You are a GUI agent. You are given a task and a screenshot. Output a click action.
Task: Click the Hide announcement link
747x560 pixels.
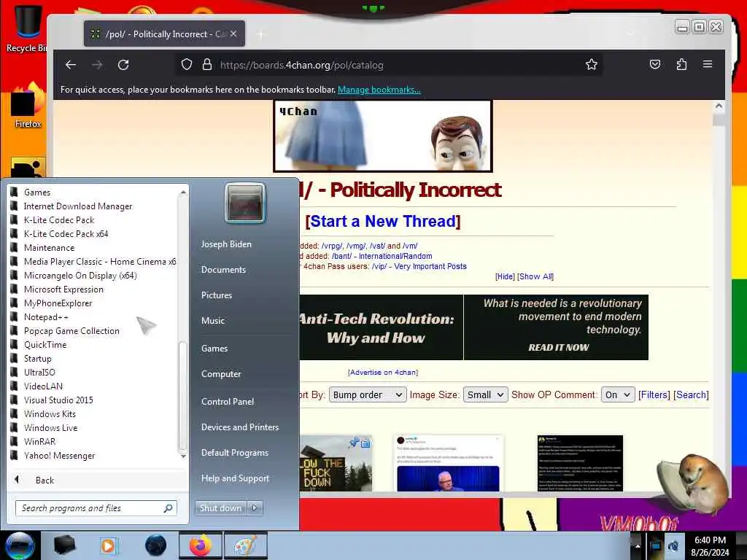[x=505, y=276]
